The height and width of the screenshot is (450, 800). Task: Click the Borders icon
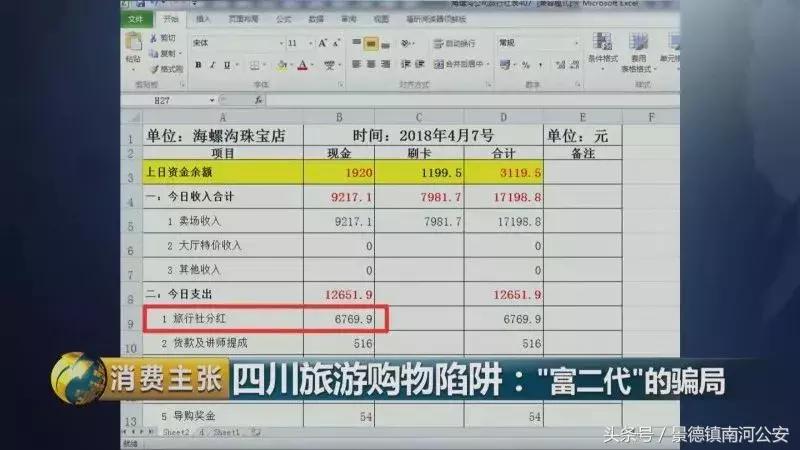coord(255,65)
